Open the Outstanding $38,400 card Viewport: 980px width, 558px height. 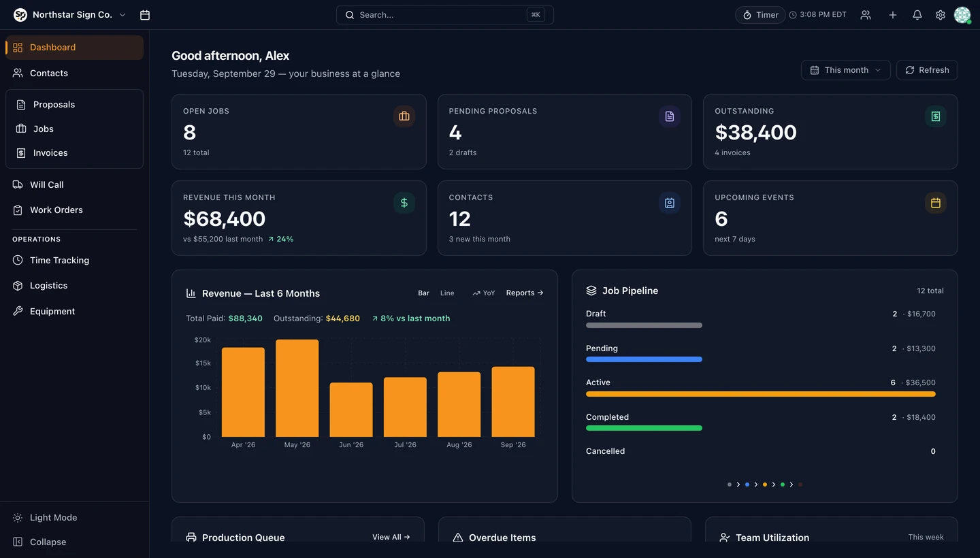pyautogui.click(x=830, y=132)
